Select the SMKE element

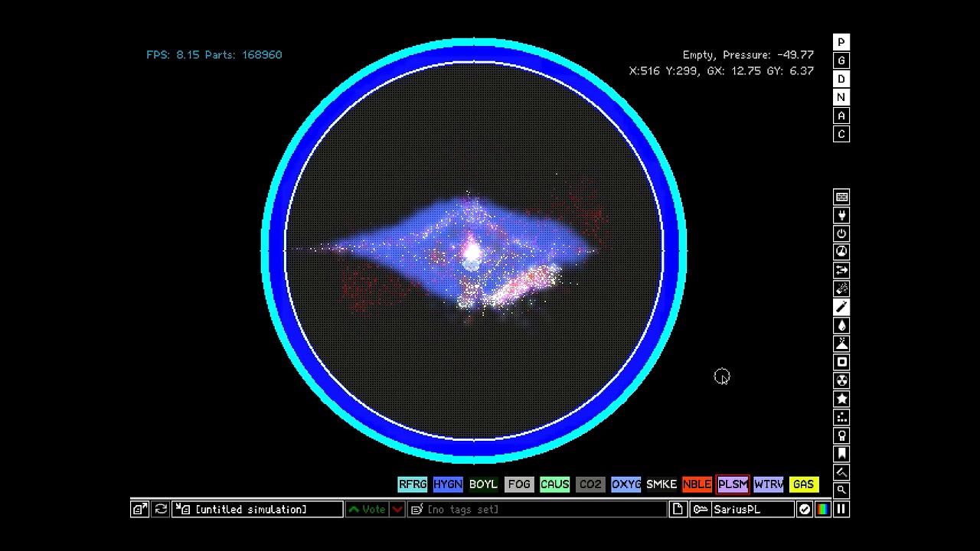661,484
